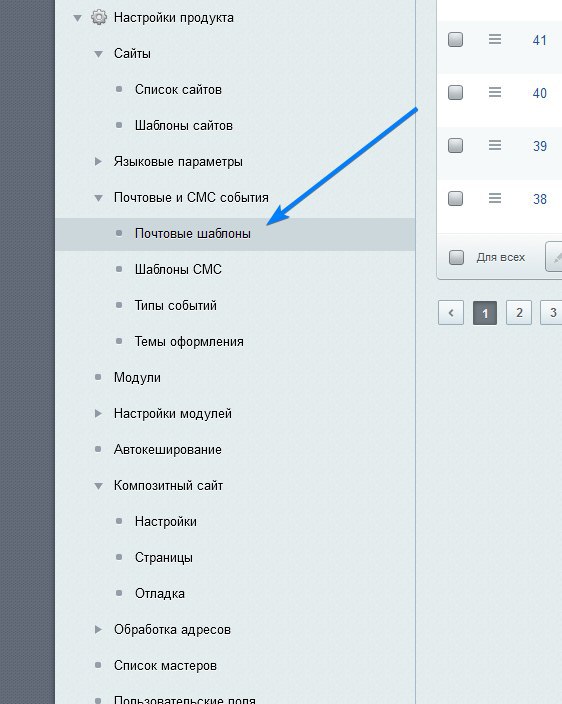Click Языковые параметры label
This screenshot has height=704, width=562.
click(178, 161)
